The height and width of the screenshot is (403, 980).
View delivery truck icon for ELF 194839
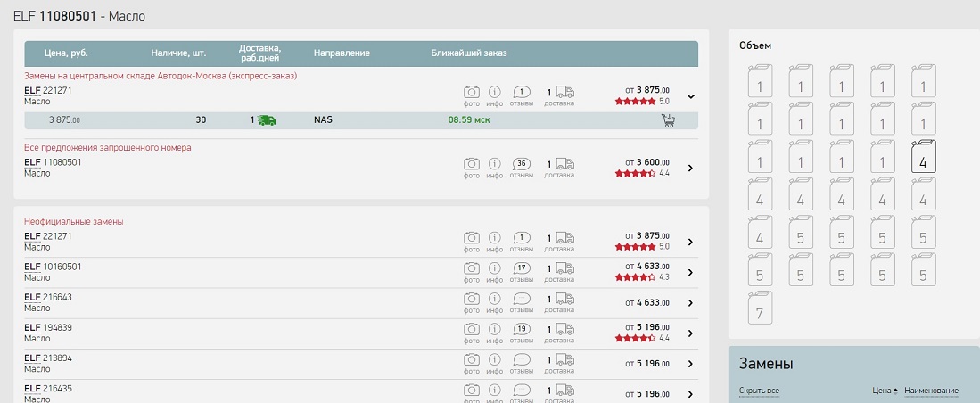565,329
